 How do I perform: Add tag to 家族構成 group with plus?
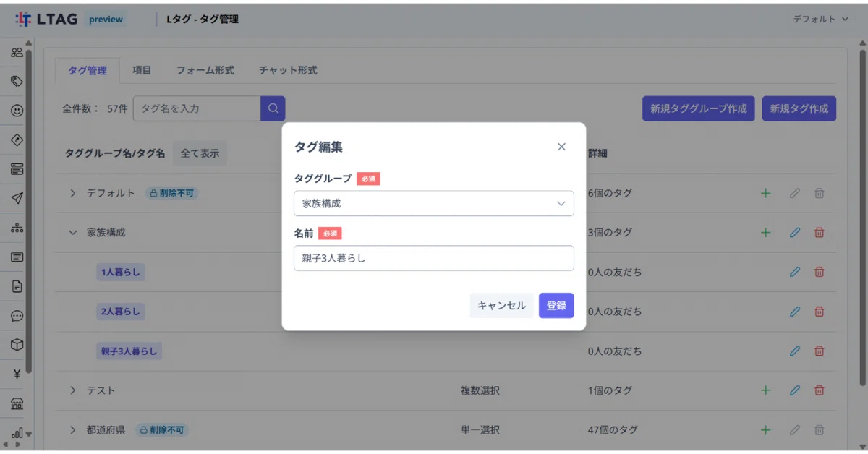tap(766, 233)
